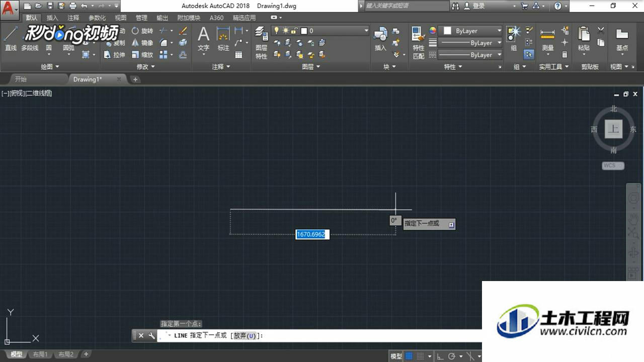Click the Undo arrow in quick access toolbar

tap(84, 6)
